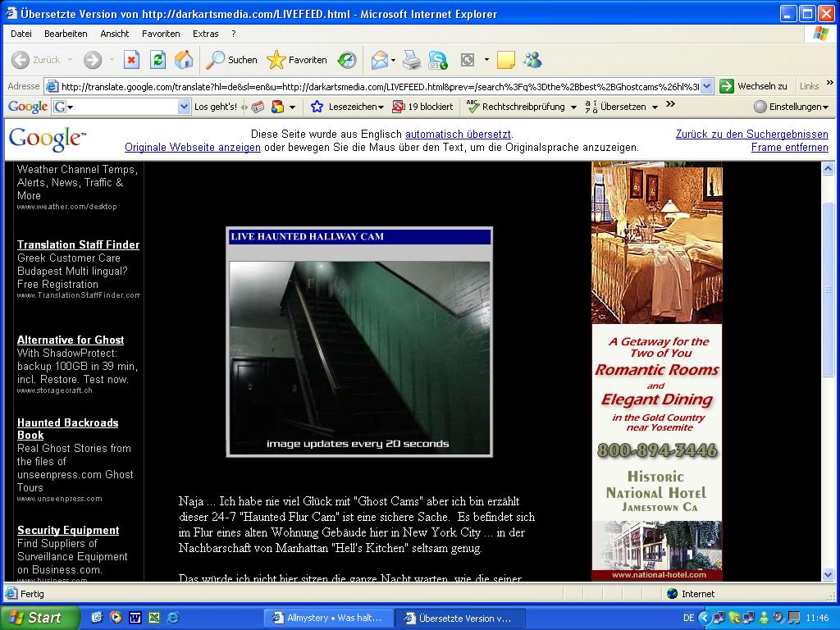Viewport: 840px width, 630px height.
Task: Refresh the page with the green arrows icon
Action: tap(157, 59)
